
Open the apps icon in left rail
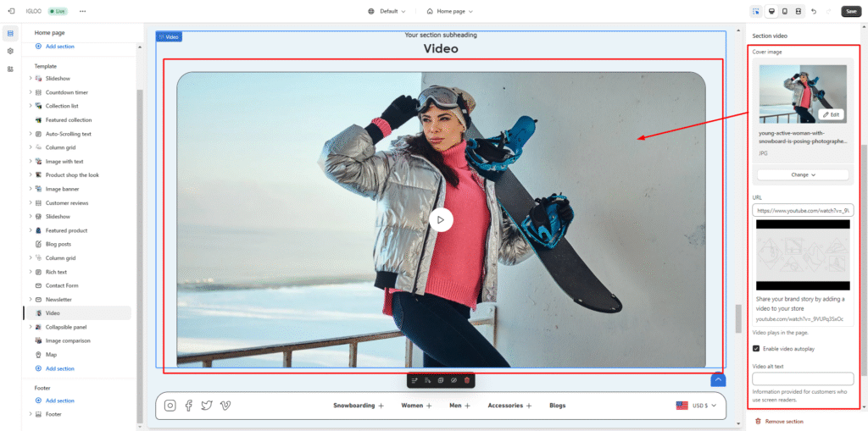[10, 69]
